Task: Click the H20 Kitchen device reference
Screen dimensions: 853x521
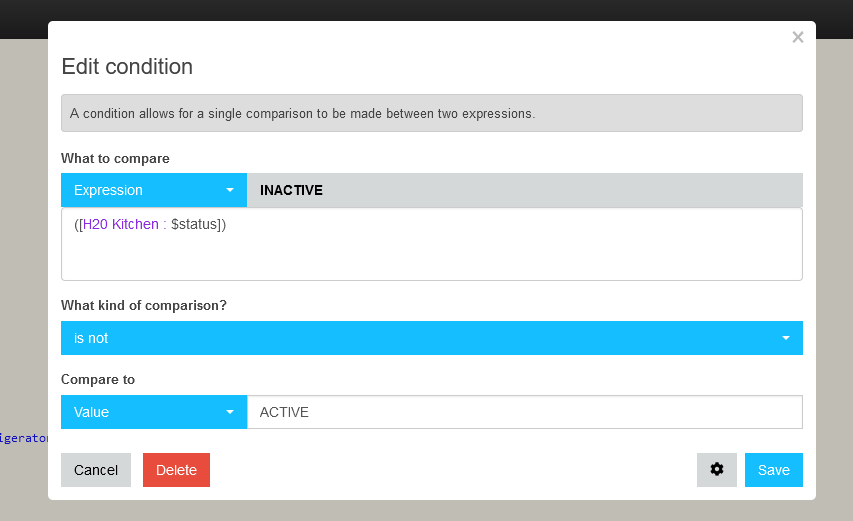Action: click(x=120, y=225)
